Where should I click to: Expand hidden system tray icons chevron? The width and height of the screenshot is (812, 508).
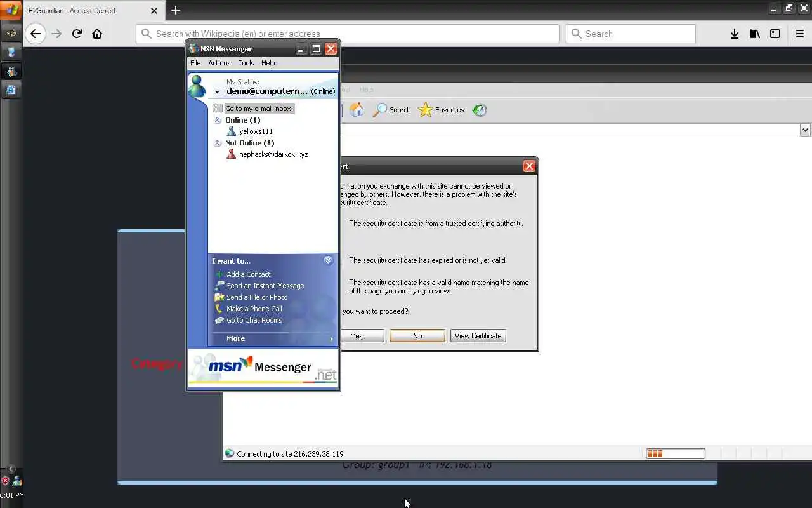click(x=11, y=469)
